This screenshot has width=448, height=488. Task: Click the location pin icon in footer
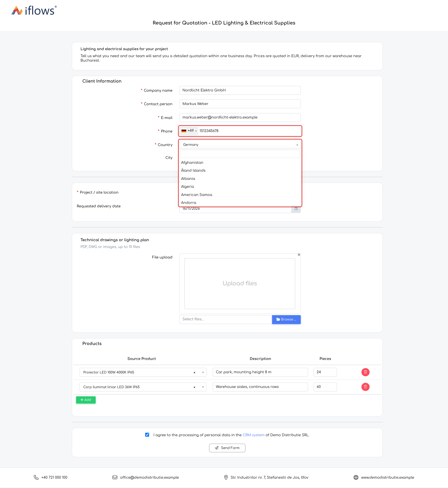tap(226, 477)
